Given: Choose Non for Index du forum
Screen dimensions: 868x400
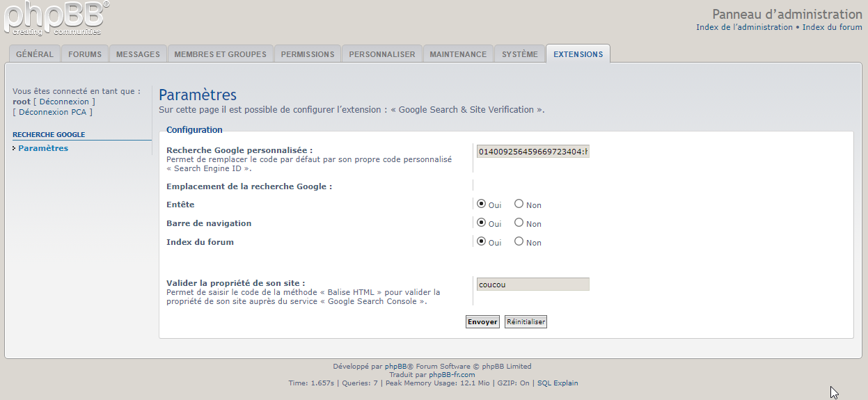Looking at the screenshot, I should (x=519, y=242).
